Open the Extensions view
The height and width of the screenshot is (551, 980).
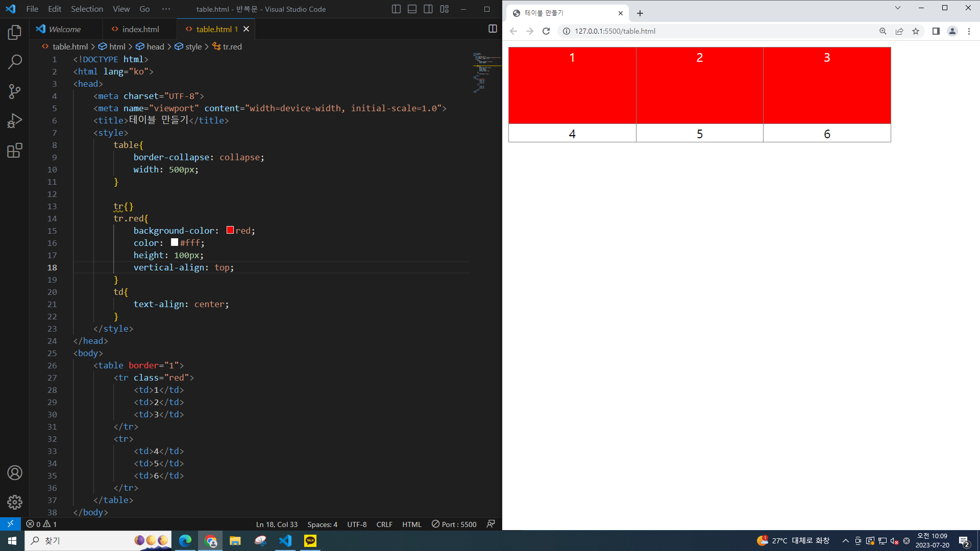14,151
